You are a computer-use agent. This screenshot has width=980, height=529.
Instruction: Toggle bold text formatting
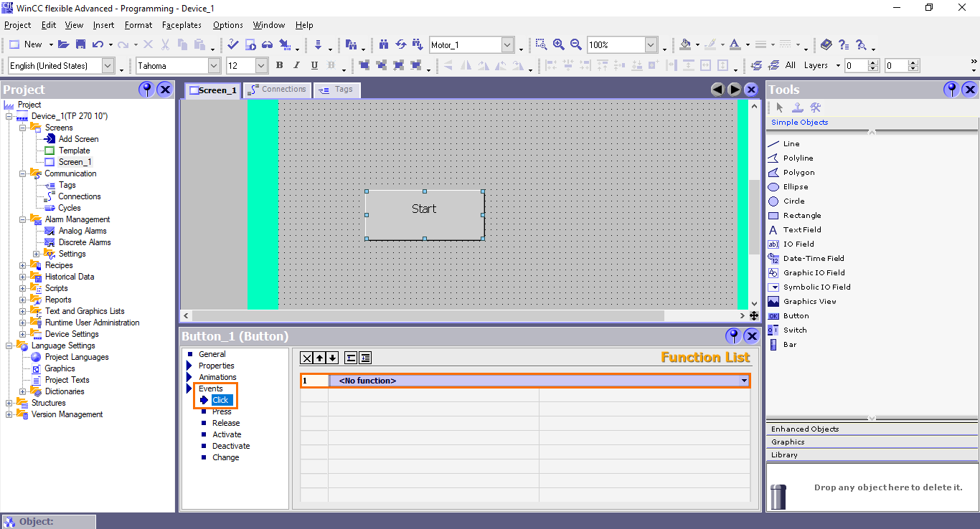(x=280, y=65)
